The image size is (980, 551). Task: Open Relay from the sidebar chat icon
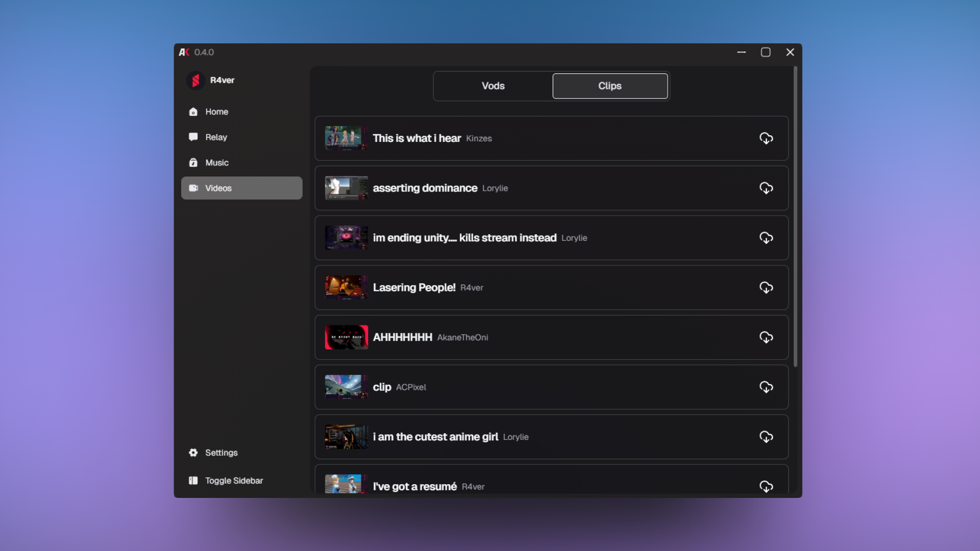(194, 137)
